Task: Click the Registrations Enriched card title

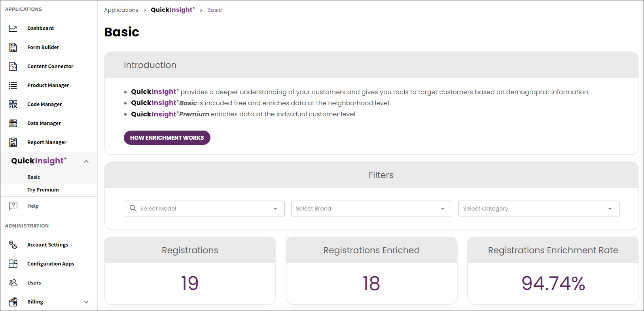Action: click(371, 250)
